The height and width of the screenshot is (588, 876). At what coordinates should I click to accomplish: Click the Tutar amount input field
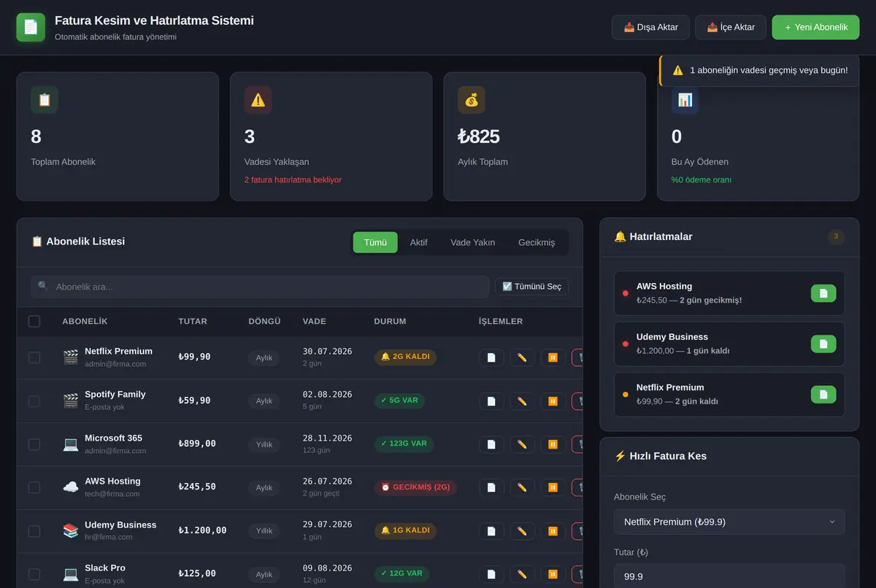tap(729, 576)
